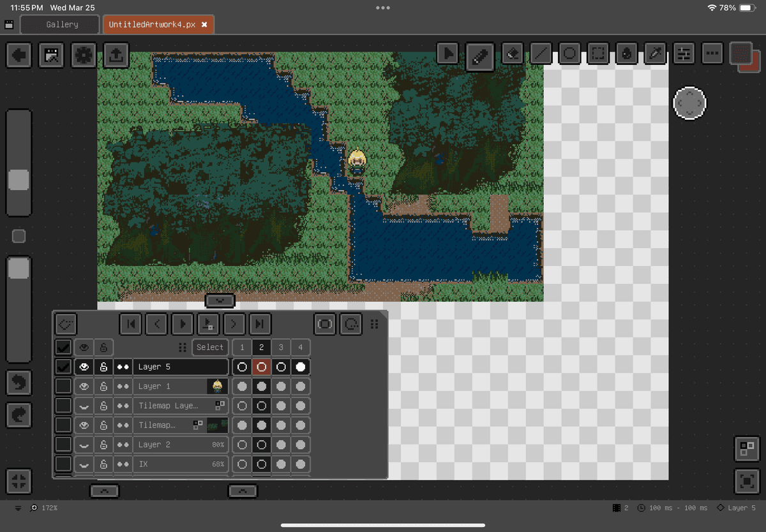Select frame 3 in timeline header

click(281, 348)
